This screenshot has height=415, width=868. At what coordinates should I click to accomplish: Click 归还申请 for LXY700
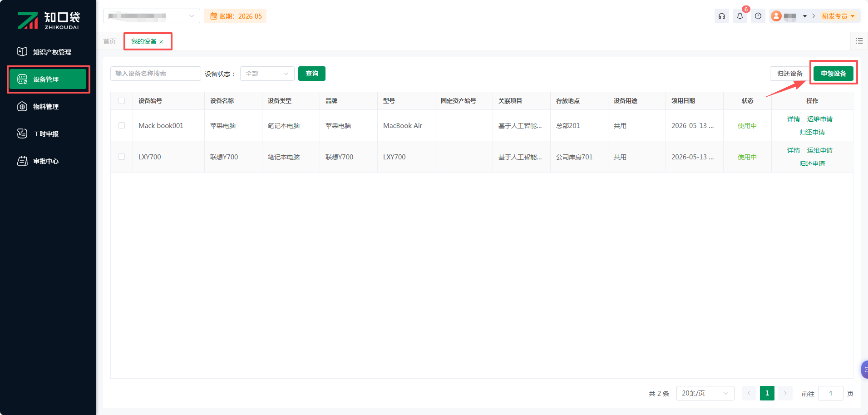pyautogui.click(x=812, y=163)
